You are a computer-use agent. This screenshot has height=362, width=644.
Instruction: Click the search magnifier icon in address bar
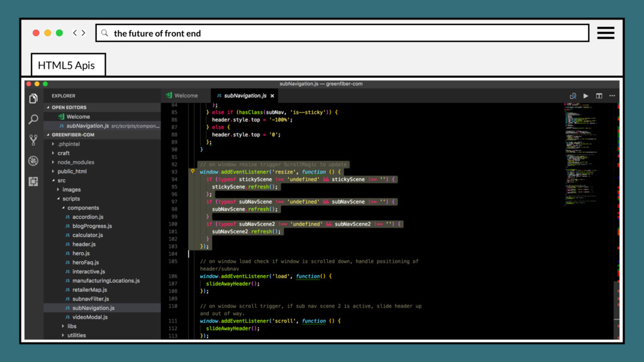pyautogui.click(x=105, y=33)
